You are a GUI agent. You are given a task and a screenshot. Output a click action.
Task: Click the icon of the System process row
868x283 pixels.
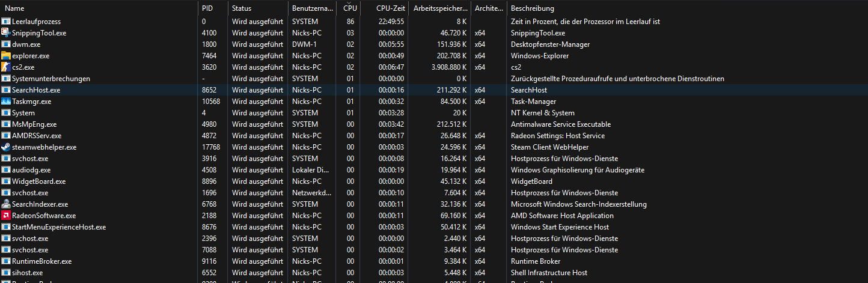point(6,113)
